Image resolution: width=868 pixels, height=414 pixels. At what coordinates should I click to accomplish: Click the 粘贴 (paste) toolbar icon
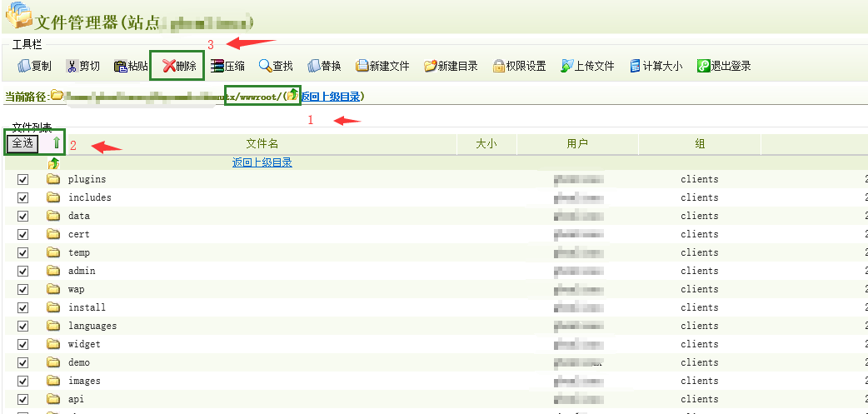(x=121, y=66)
